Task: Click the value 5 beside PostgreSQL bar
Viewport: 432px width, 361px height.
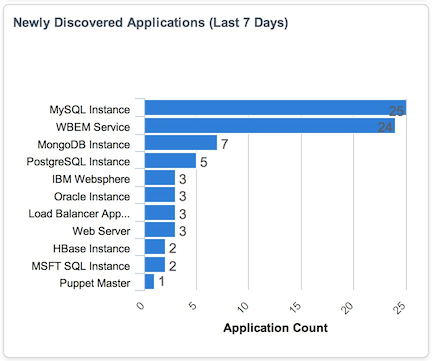Action: (204, 162)
